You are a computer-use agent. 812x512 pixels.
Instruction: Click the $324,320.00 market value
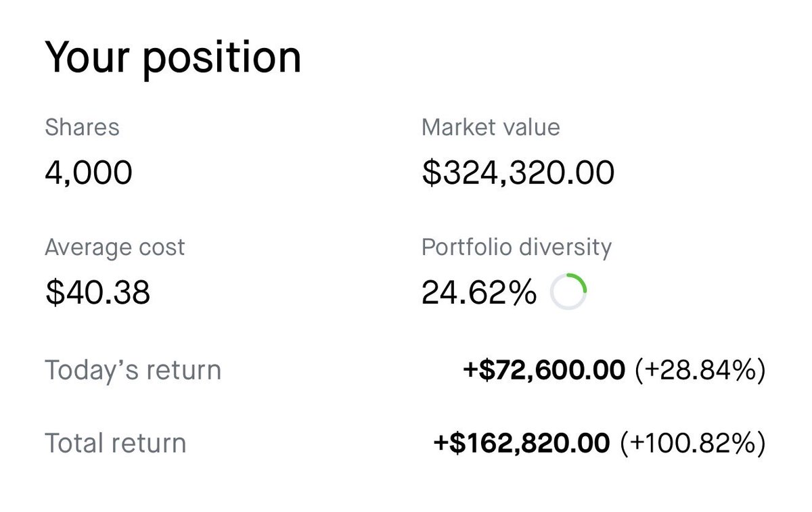coord(518,172)
